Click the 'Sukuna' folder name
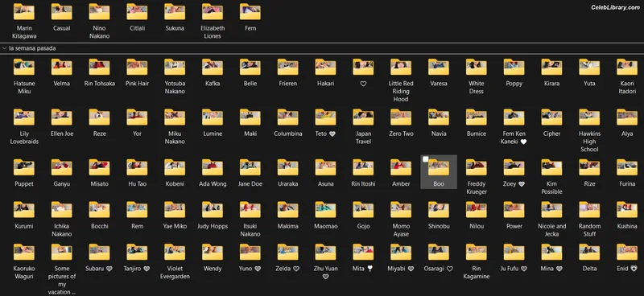The height and width of the screenshot is (296, 644). click(175, 28)
